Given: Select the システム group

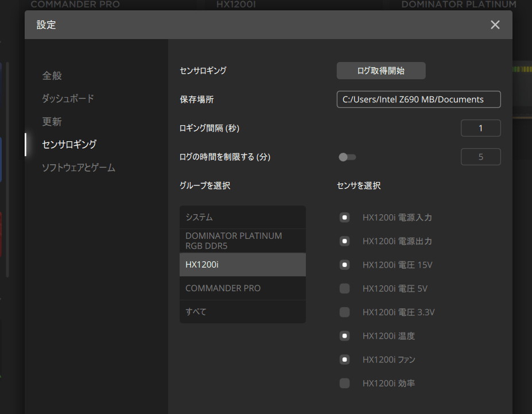Looking at the screenshot, I should point(242,218).
